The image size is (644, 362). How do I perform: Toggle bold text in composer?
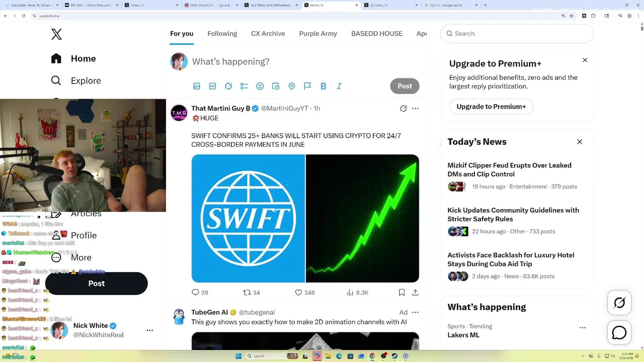[324, 86]
